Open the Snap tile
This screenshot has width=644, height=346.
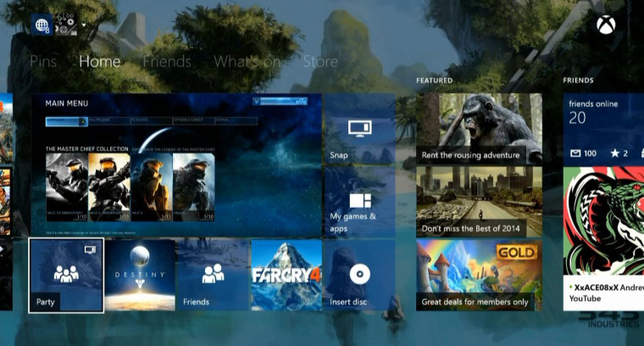pyautogui.click(x=360, y=129)
